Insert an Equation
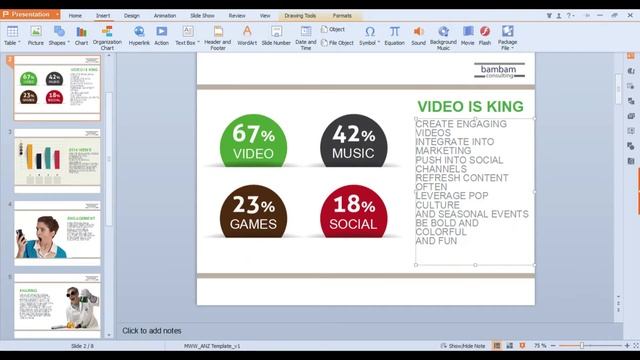The height and width of the screenshot is (360, 640). coord(394,35)
